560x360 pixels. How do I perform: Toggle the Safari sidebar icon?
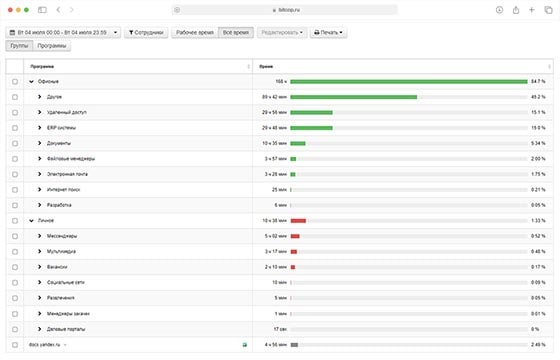point(42,10)
